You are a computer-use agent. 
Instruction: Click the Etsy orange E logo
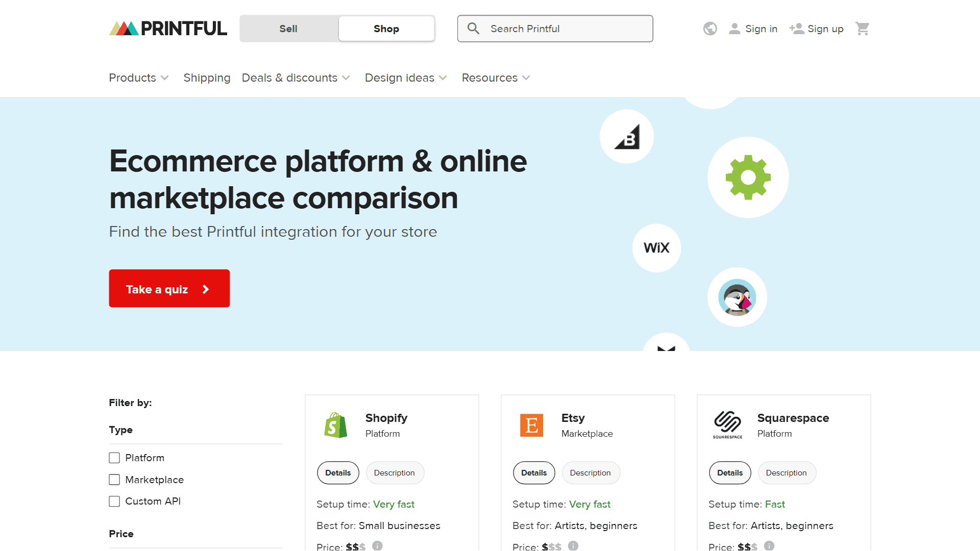(531, 425)
